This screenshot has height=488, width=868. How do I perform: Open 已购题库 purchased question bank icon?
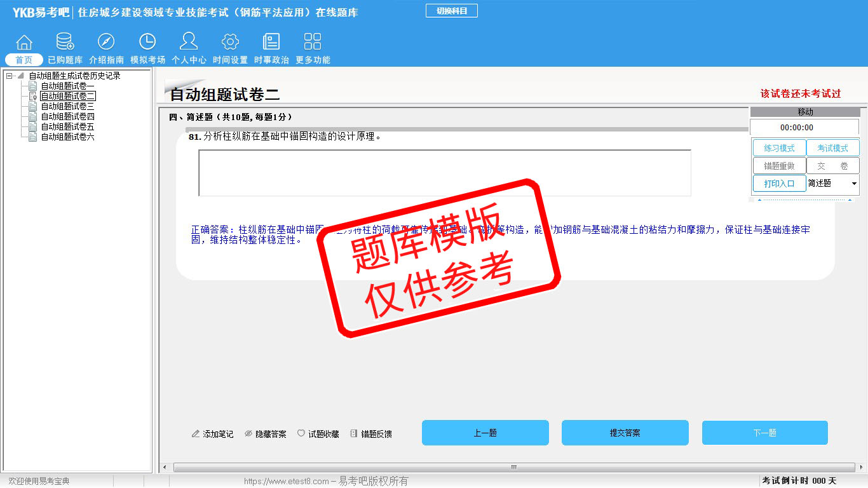pyautogui.click(x=65, y=43)
